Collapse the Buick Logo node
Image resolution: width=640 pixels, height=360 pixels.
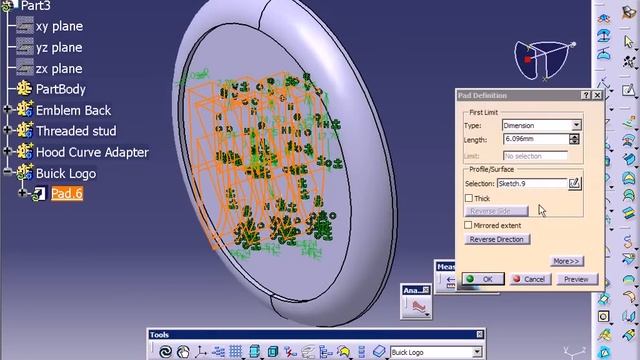pyautogui.click(x=7, y=172)
